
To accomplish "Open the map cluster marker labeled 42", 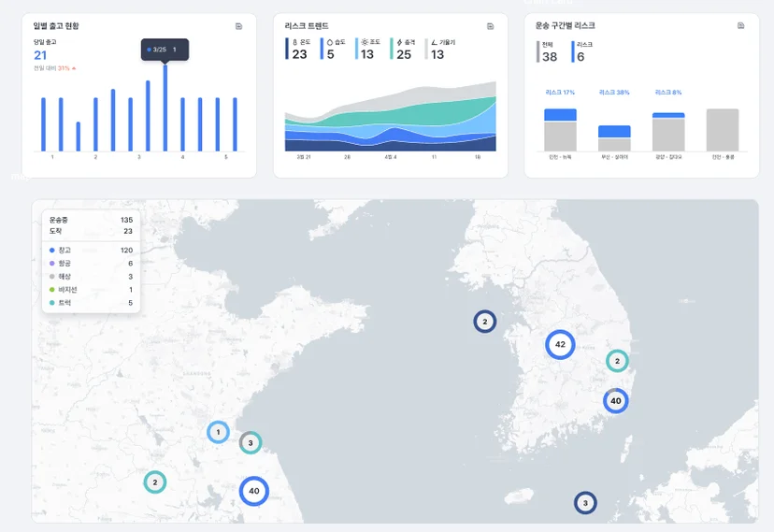I will [x=560, y=344].
